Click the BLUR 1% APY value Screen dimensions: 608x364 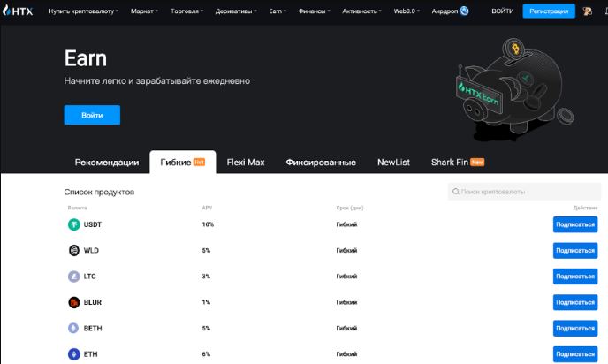[206, 302]
